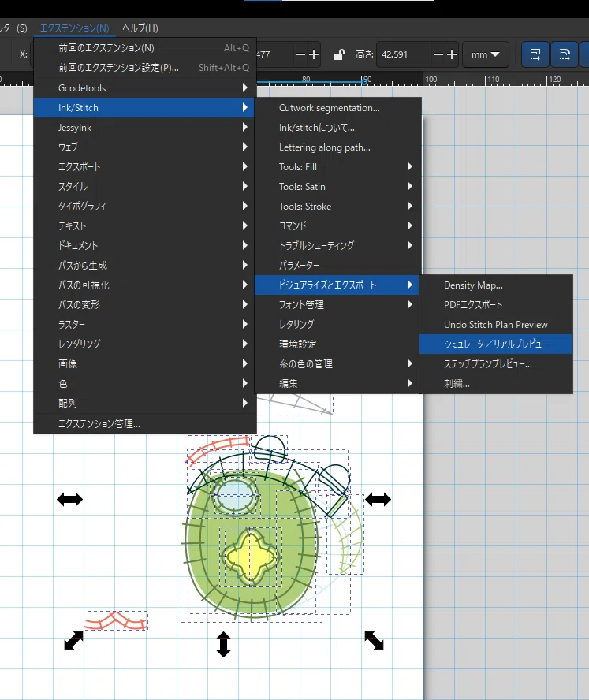Open 前回のエクステンション設定(P)... entry
Screen dimensions: 589x700
[x=144, y=68]
